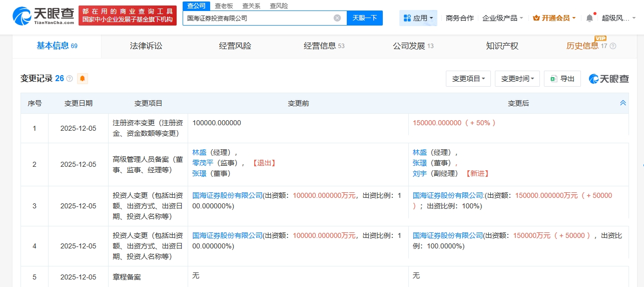Switch to the 经营风险 tab
Screen dimensions: 644x287
[x=235, y=46]
